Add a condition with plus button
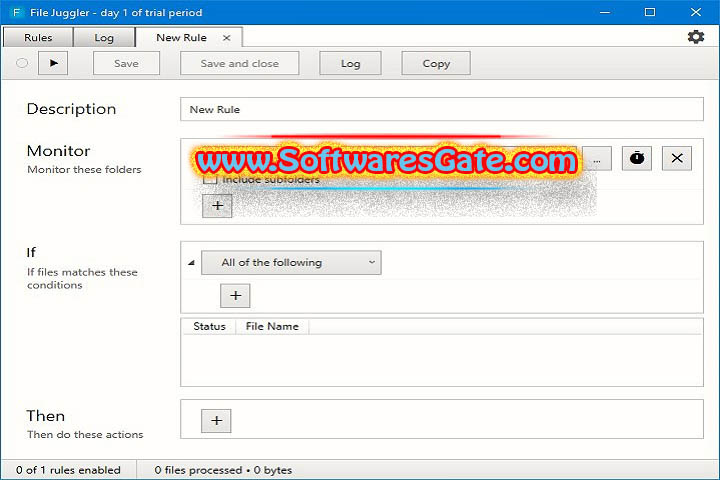The width and height of the screenshot is (720, 480). [235, 295]
